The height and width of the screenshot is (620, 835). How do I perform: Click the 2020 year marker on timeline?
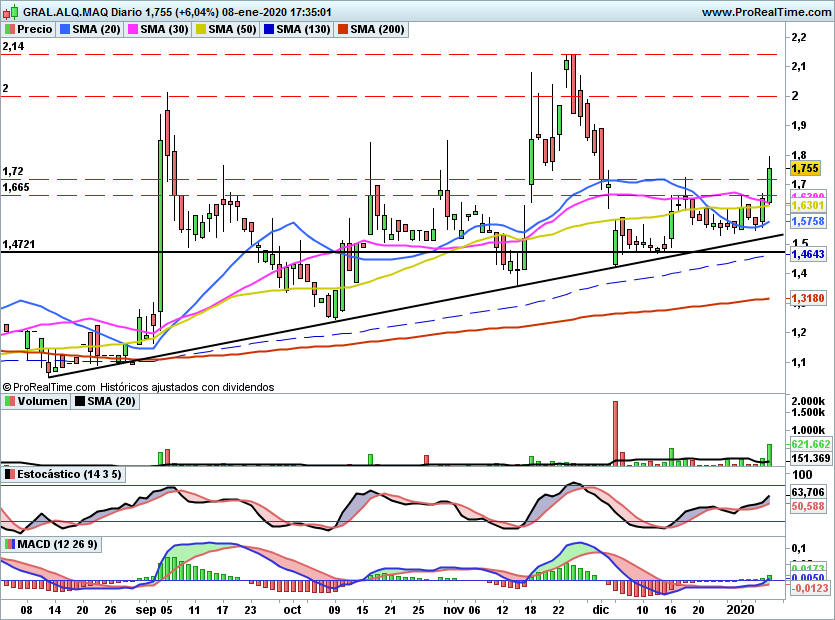741,607
